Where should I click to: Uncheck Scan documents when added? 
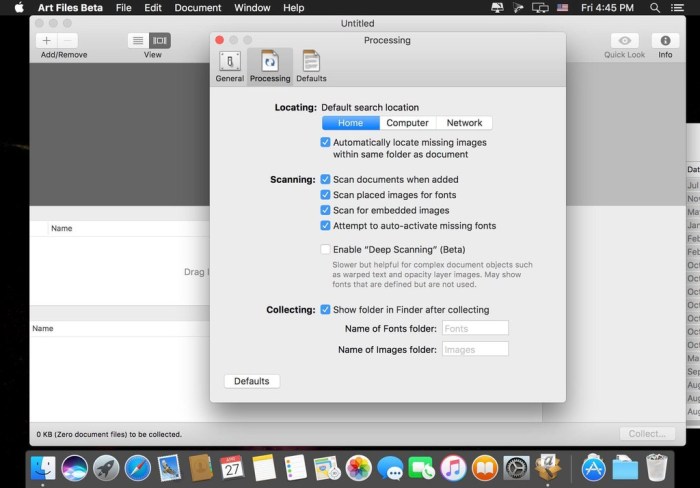coord(325,179)
